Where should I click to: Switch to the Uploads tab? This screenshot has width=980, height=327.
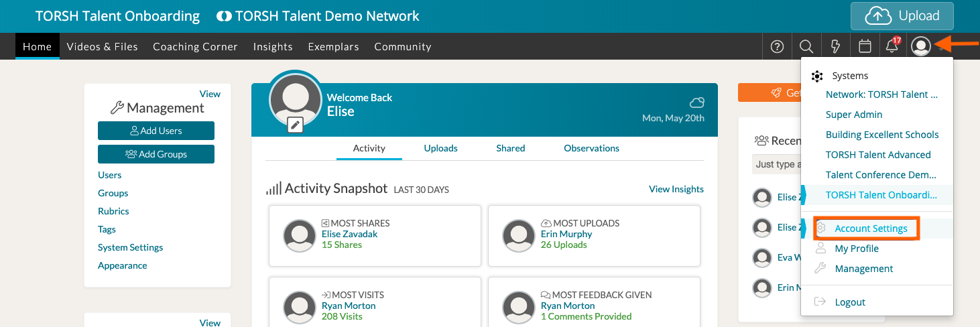pyautogui.click(x=440, y=148)
